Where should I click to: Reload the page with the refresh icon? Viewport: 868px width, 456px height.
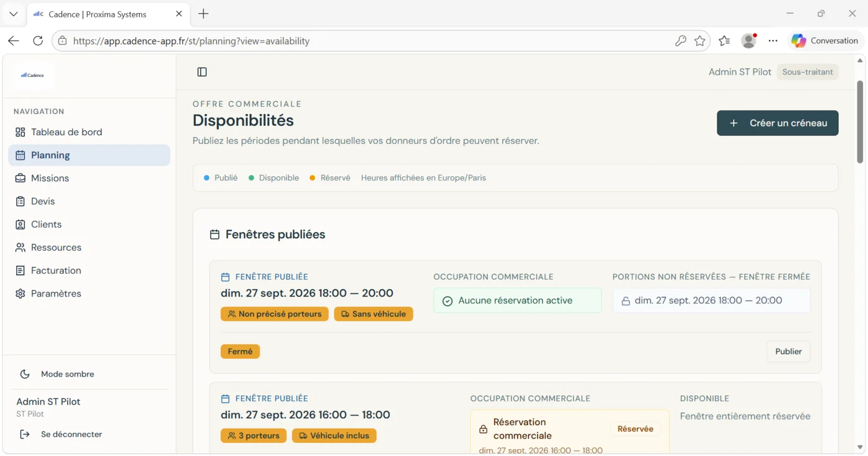click(x=38, y=41)
